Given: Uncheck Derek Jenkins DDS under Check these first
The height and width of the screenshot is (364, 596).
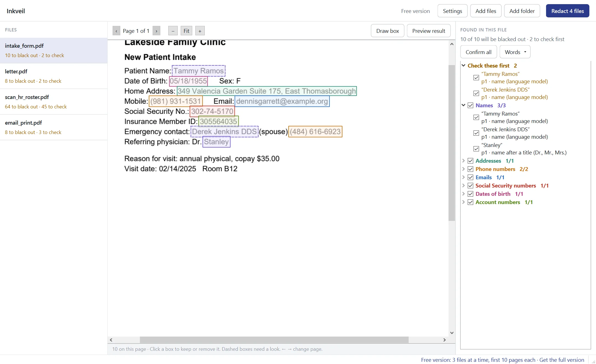Looking at the screenshot, I should click(x=476, y=93).
